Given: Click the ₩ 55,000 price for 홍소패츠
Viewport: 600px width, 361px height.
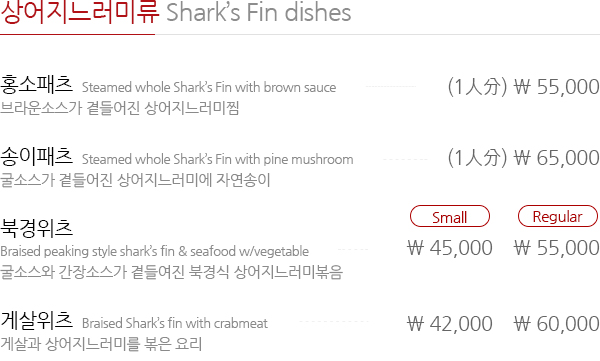Looking at the screenshot, I should tap(557, 87).
